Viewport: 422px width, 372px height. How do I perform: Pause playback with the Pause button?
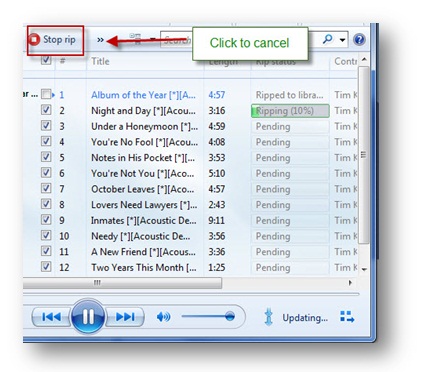point(88,316)
